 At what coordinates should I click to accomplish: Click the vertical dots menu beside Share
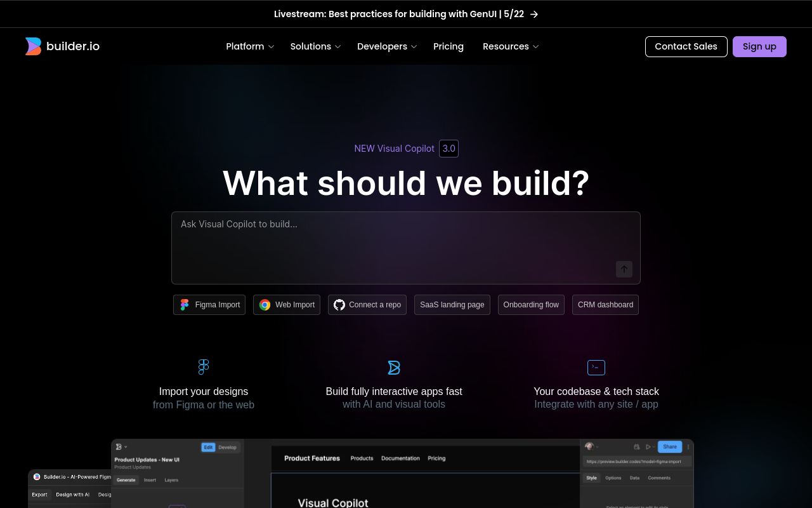point(688,447)
